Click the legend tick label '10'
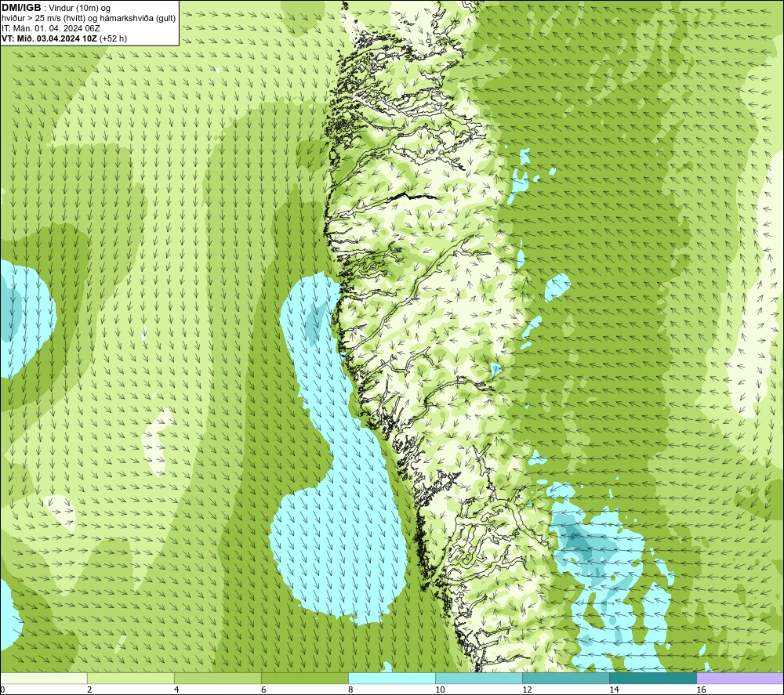The image size is (784, 695). 440,690
